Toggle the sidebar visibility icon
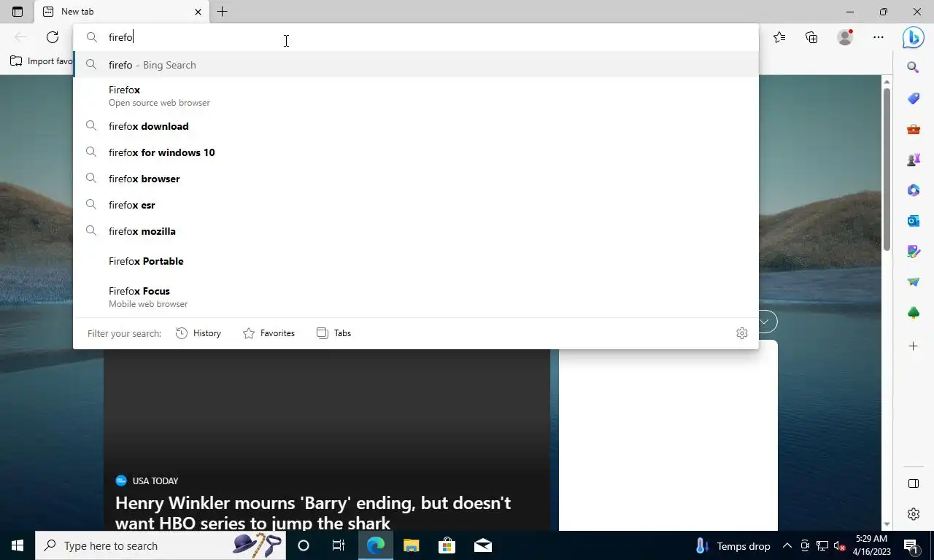 pos(913,483)
